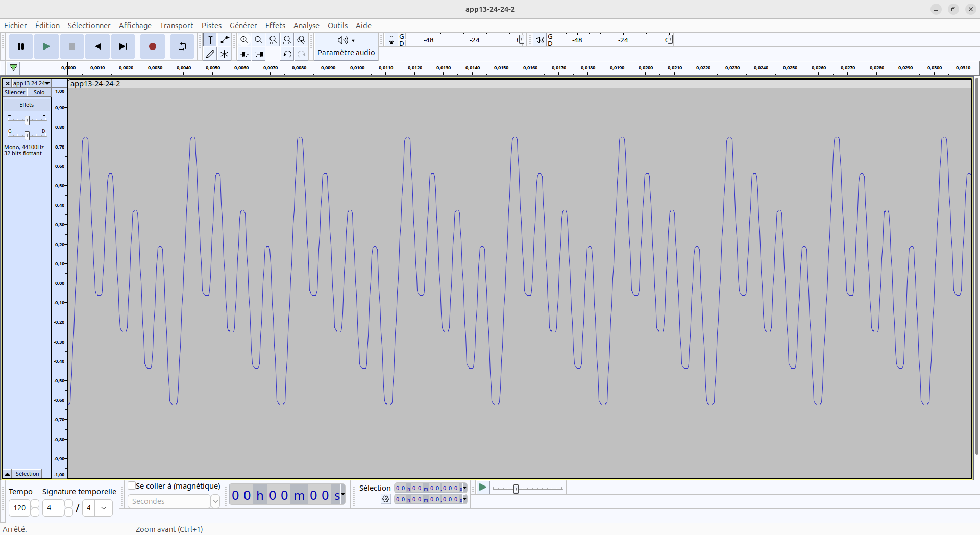Toggle the Loop playback button

pos(182,46)
